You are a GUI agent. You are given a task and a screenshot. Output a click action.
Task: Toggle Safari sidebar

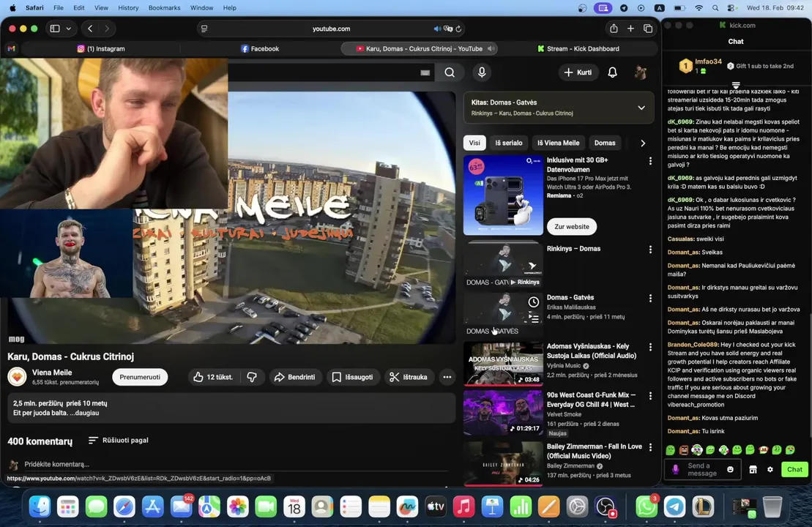pos(55,29)
